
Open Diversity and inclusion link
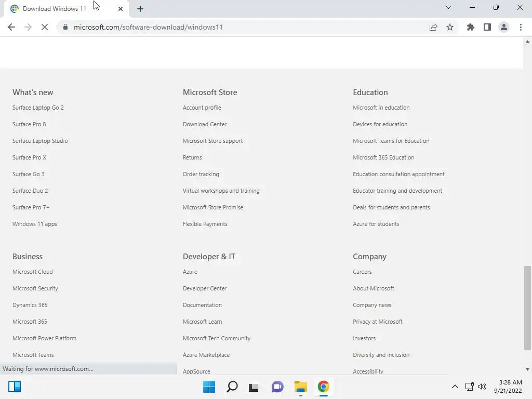(x=381, y=355)
